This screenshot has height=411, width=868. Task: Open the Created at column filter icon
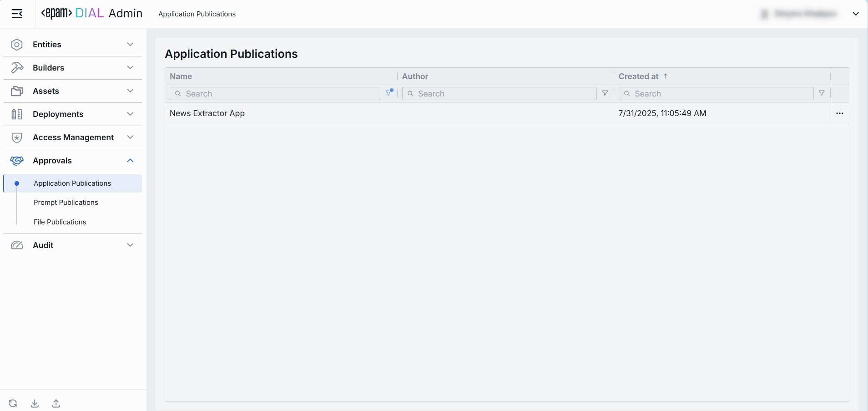point(822,93)
